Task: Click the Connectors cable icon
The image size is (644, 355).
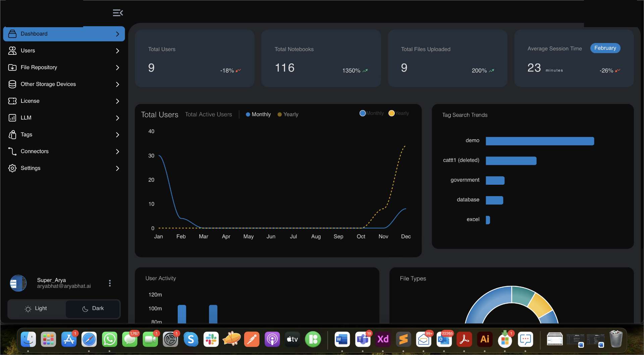Action: tap(12, 151)
